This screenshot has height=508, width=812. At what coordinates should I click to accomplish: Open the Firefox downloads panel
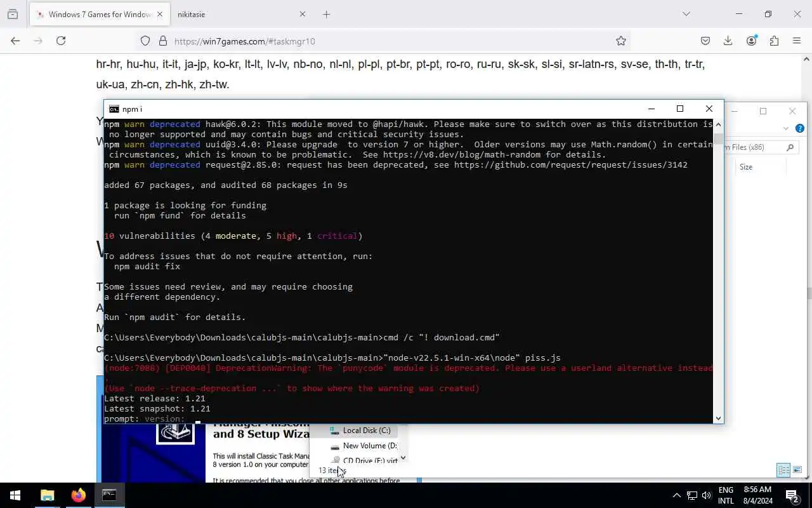pos(728,41)
